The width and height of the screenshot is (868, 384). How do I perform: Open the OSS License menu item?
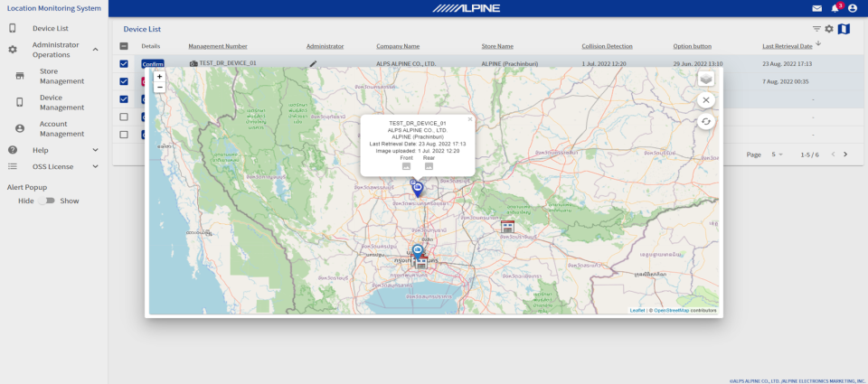tap(54, 166)
